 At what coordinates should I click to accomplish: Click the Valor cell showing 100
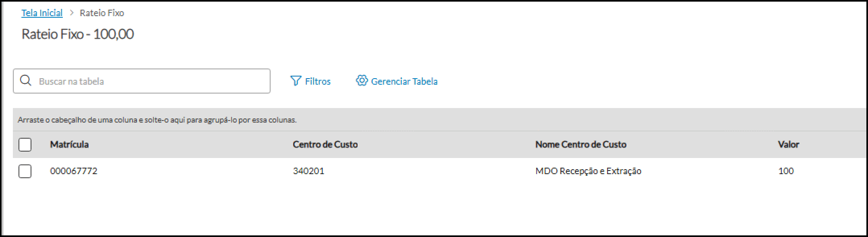tap(786, 171)
